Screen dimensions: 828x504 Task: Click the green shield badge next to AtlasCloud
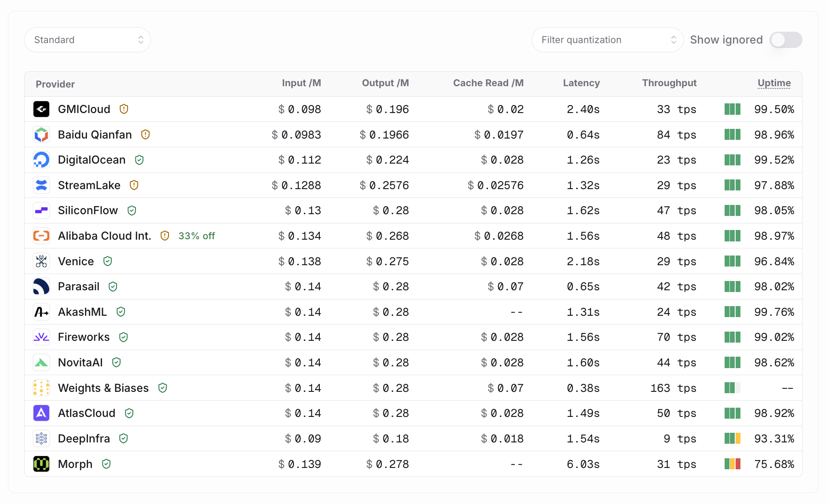[129, 413]
